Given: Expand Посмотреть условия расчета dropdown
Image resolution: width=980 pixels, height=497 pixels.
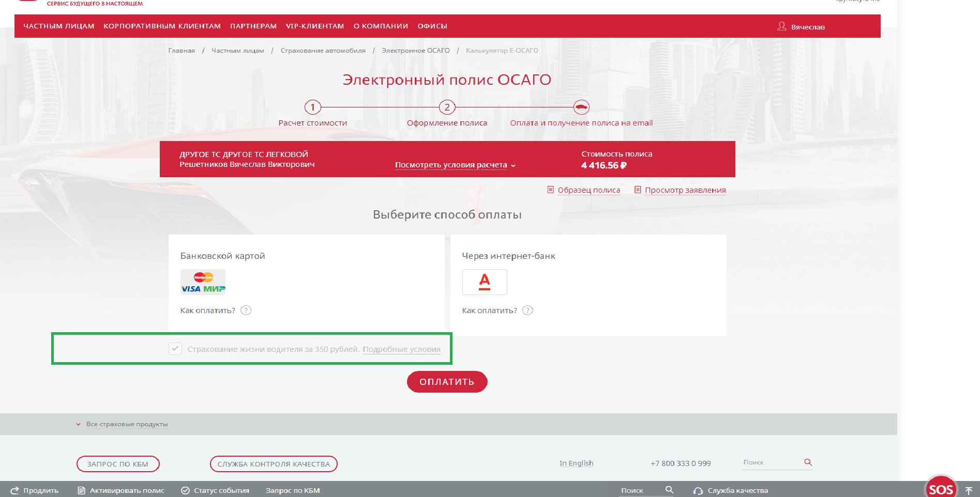Looking at the screenshot, I should [x=455, y=165].
